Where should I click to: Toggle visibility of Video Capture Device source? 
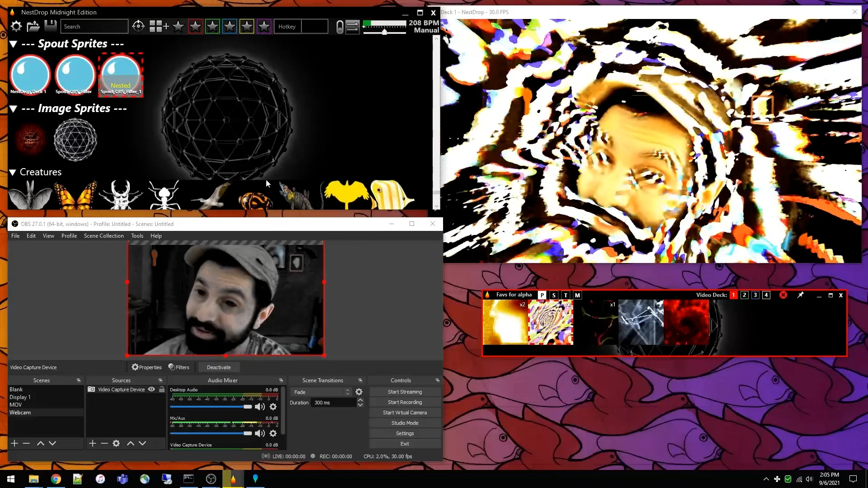tap(151, 389)
